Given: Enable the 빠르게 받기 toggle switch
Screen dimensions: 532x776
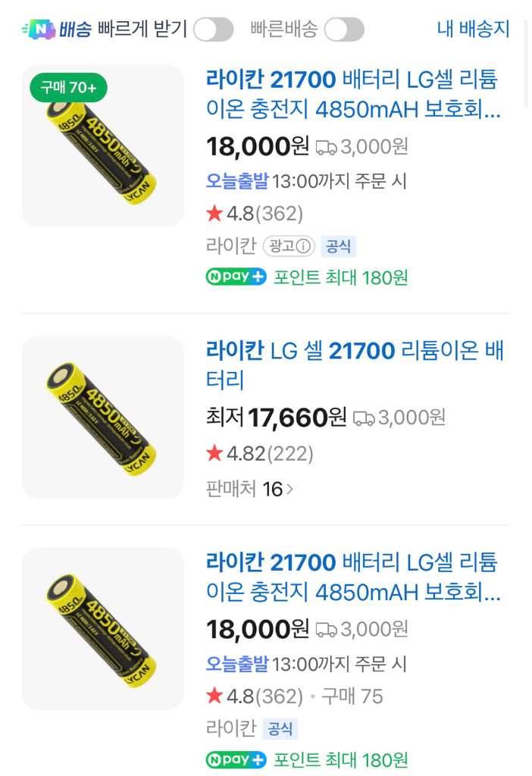Looking at the screenshot, I should (x=214, y=29).
